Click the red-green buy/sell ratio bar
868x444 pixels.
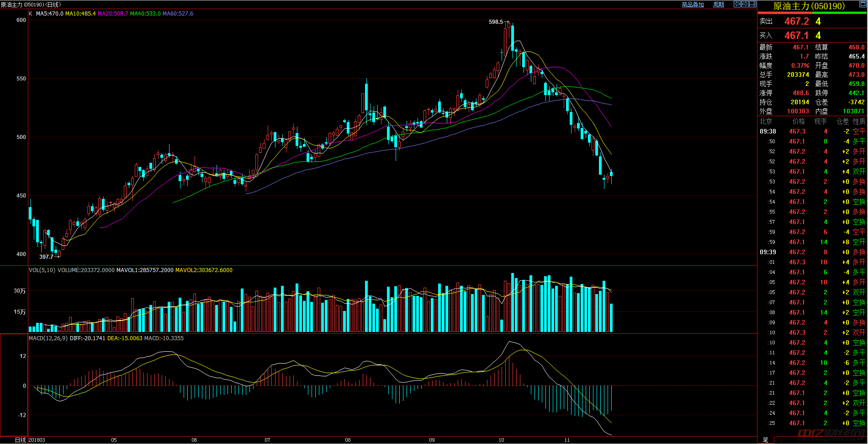click(x=812, y=13)
